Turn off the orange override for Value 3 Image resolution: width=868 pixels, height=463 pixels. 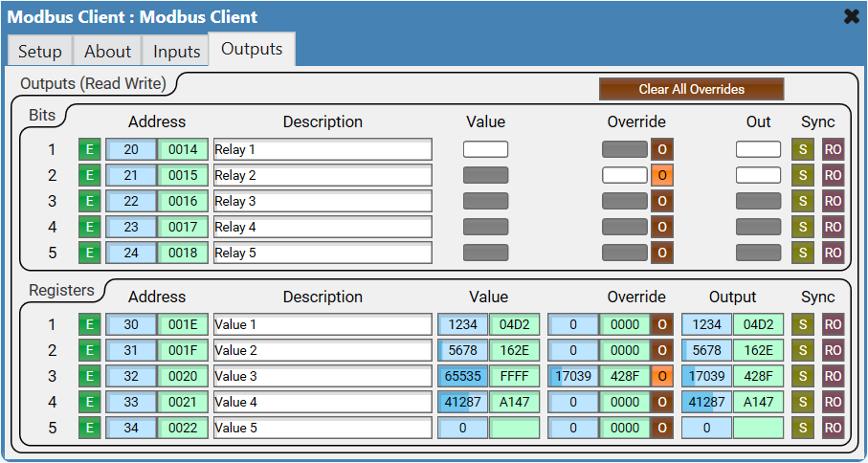[x=662, y=377]
